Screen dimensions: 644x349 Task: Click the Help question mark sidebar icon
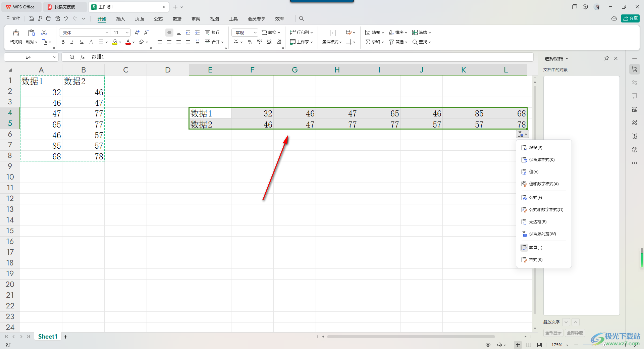[634, 150]
